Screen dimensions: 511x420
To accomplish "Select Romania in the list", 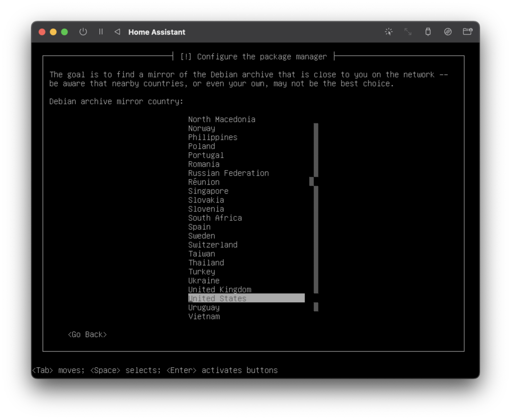I will 204,164.
